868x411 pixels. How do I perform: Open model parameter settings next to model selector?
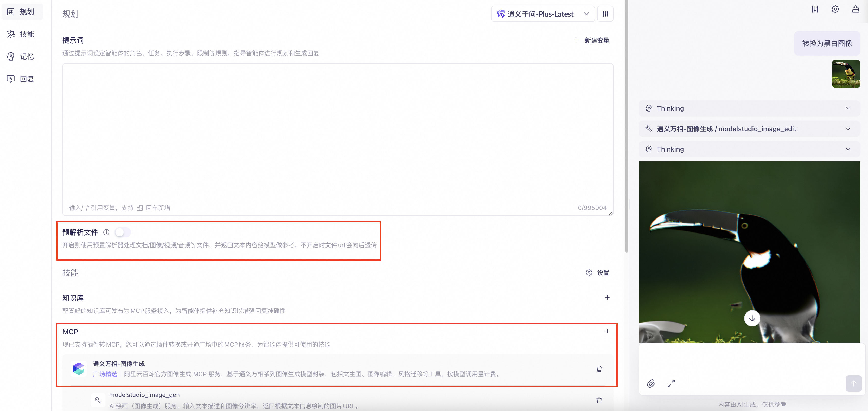(605, 14)
